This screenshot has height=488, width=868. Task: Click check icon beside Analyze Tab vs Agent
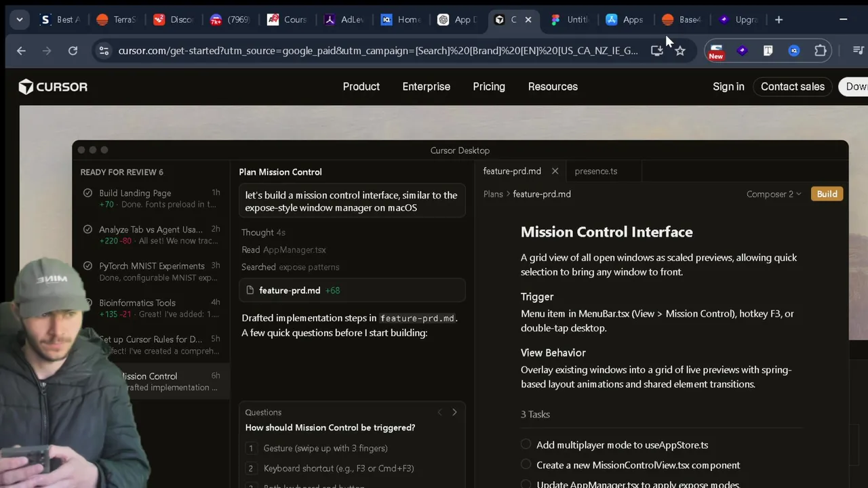coord(87,230)
